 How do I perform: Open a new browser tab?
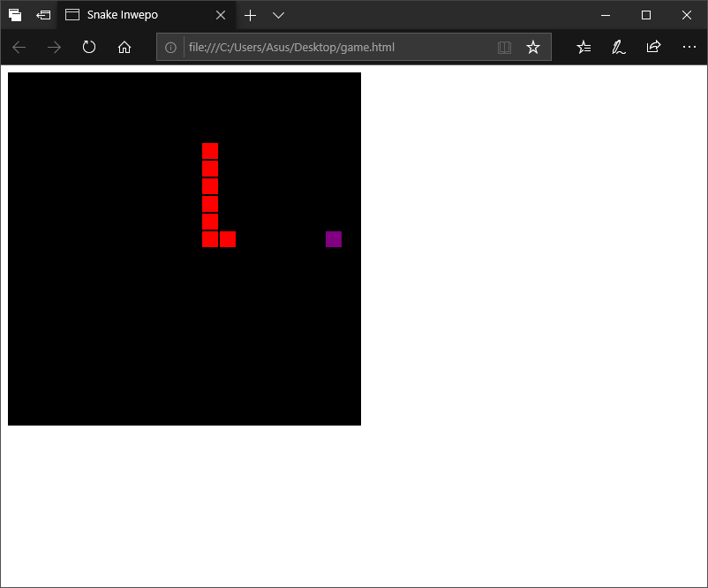click(250, 15)
